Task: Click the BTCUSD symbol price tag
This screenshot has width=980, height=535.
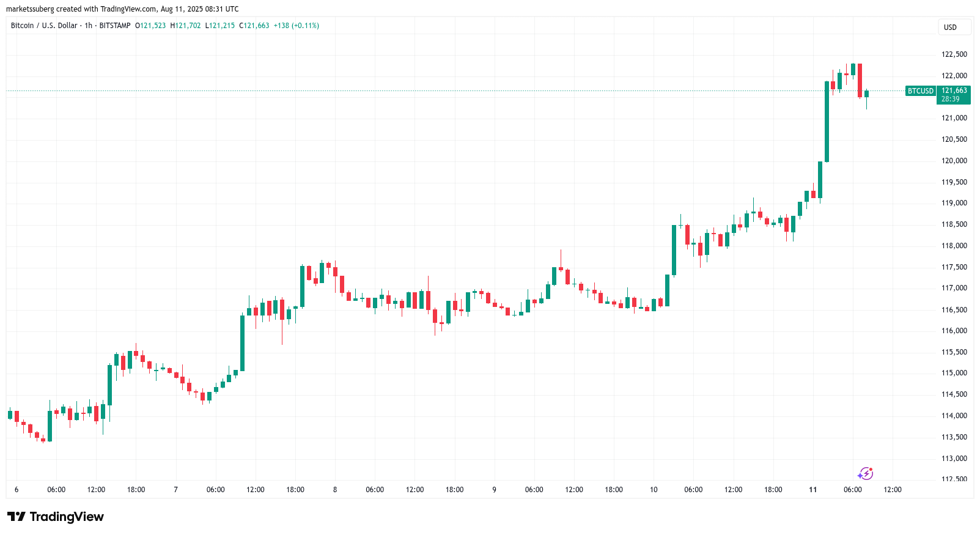Action: point(920,91)
